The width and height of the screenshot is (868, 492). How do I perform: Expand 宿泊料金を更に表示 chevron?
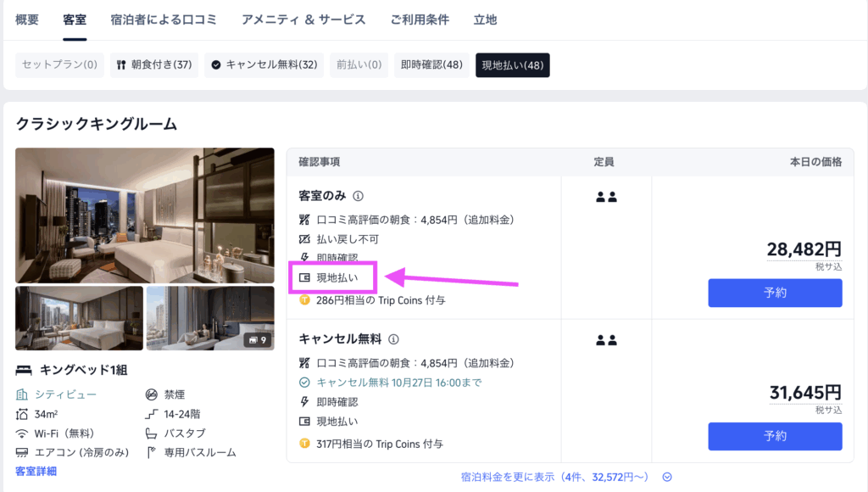667,477
